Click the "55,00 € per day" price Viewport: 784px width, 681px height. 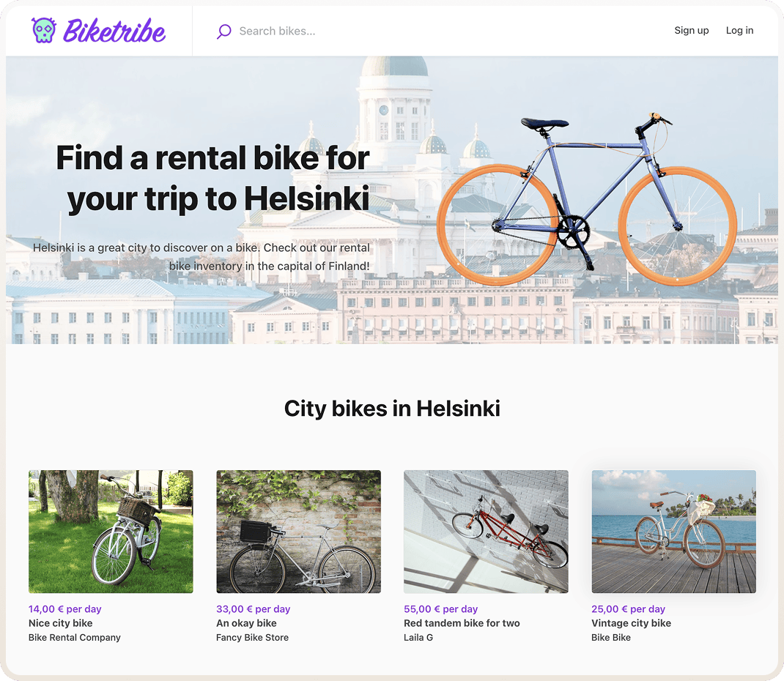tap(440, 609)
